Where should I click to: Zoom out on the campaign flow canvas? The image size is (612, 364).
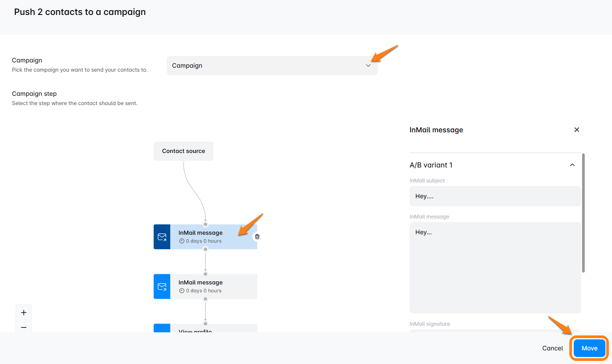[24, 327]
